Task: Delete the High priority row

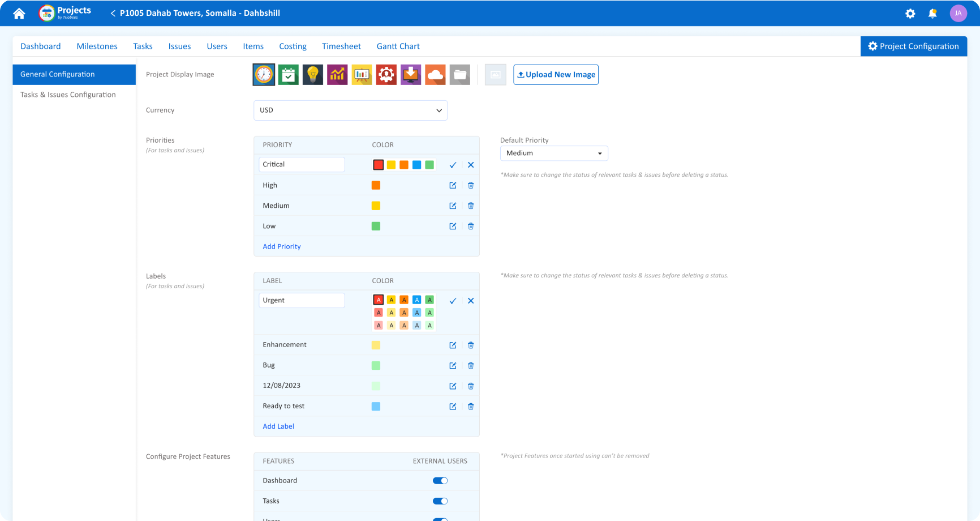Action: click(x=471, y=185)
